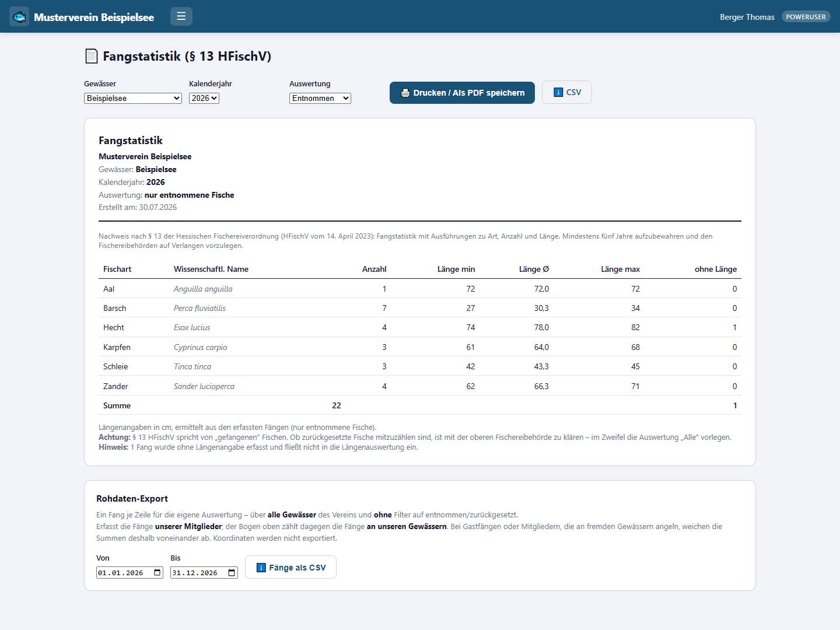Click the document icon beside Fangstatistik heading
The height and width of the screenshot is (630, 840).
(x=92, y=56)
